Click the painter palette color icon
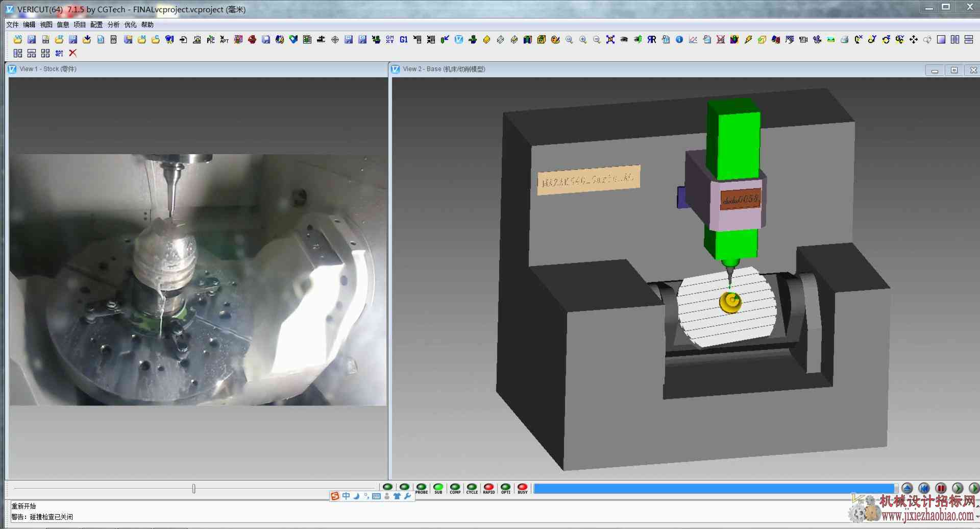Image resolution: width=980 pixels, height=529 pixels. pos(555,39)
